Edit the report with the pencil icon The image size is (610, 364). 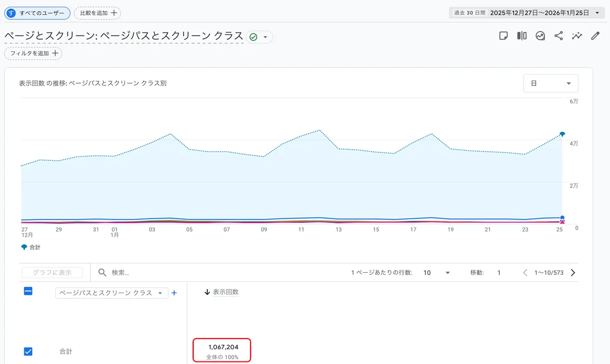(x=595, y=36)
